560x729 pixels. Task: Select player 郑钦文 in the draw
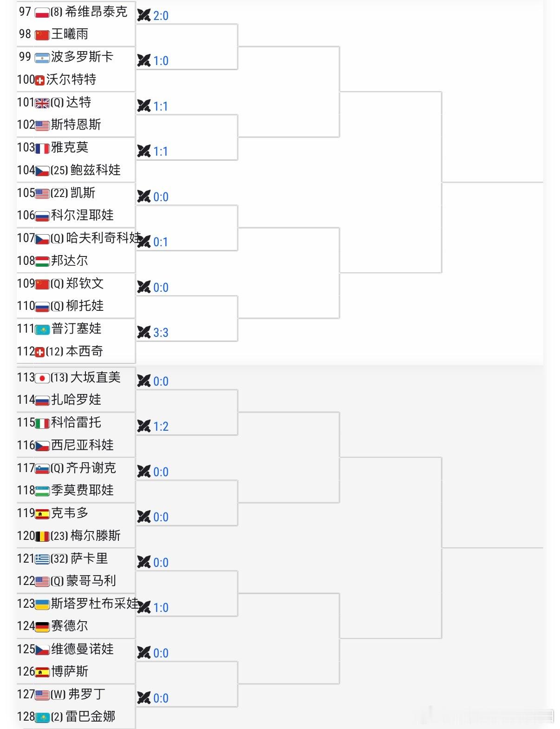pos(85,283)
